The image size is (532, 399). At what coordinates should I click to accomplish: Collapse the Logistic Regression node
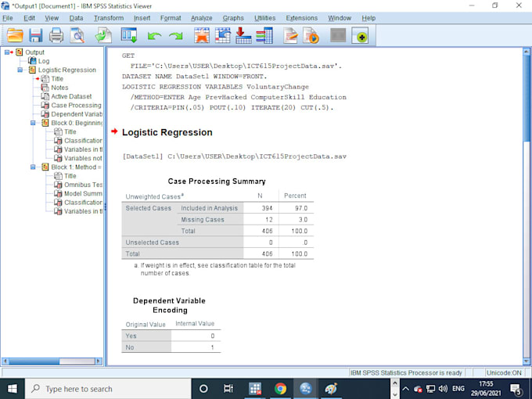point(20,70)
